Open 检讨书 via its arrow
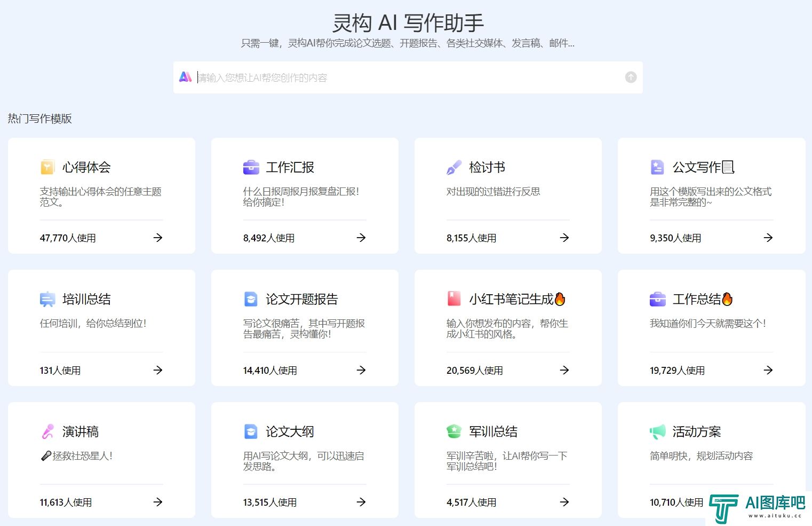The image size is (812, 526). coord(564,238)
